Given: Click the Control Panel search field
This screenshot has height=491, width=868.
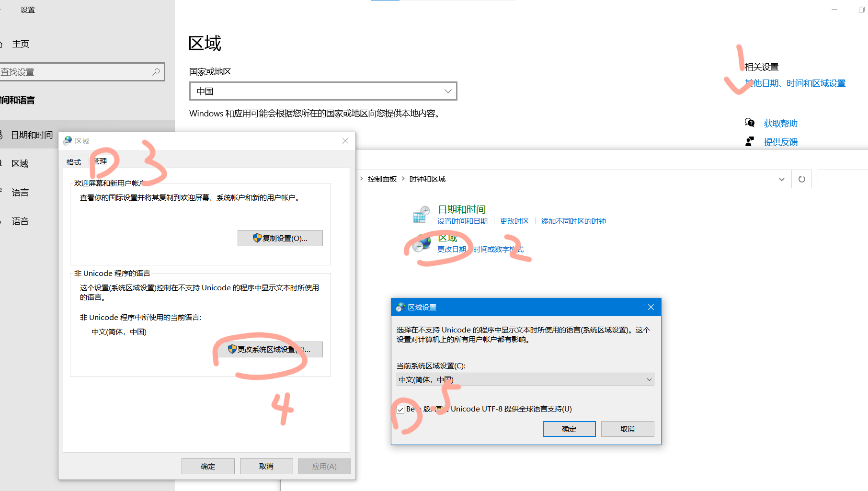Looking at the screenshot, I should pos(843,179).
